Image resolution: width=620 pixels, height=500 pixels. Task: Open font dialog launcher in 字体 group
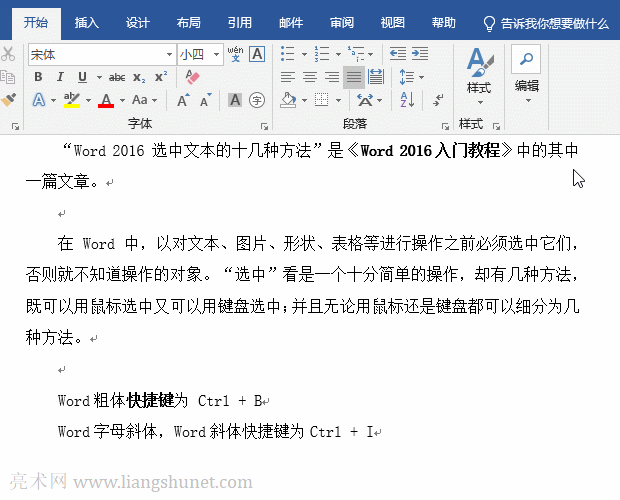tap(264, 126)
